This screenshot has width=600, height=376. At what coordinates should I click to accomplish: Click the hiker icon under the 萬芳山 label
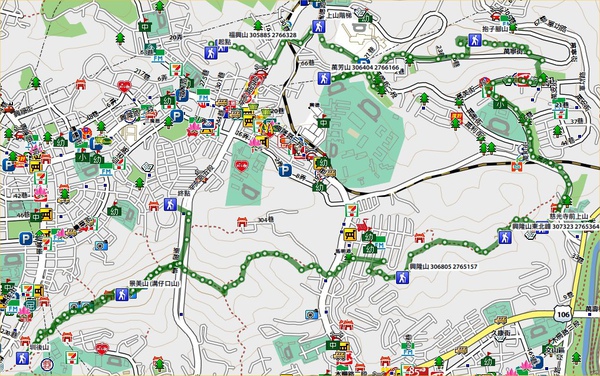click(324, 78)
